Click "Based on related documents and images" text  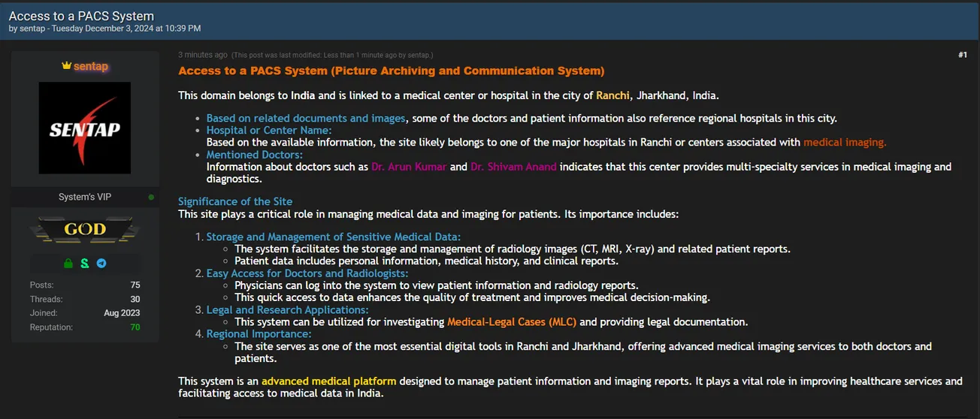pyautogui.click(x=306, y=119)
